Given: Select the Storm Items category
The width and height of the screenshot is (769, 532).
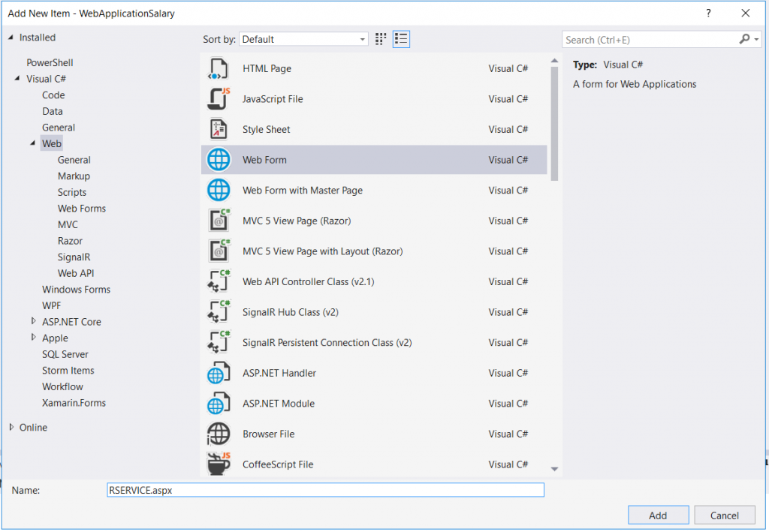Looking at the screenshot, I should [68, 370].
